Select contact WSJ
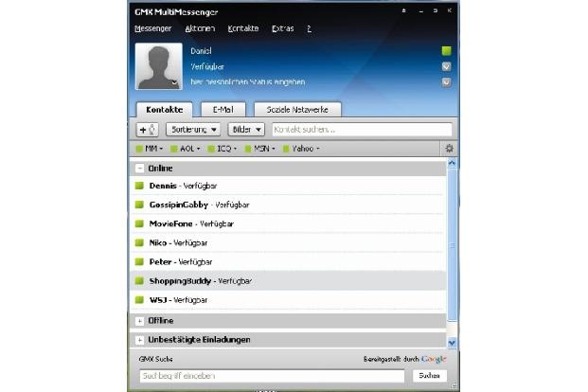Screen dimensions: 588x392 (x=288, y=300)
